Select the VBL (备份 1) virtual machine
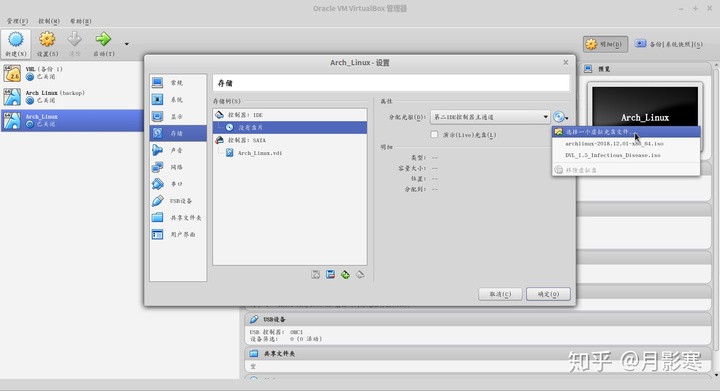The image size is (720, 391). [x=72, y=73]
